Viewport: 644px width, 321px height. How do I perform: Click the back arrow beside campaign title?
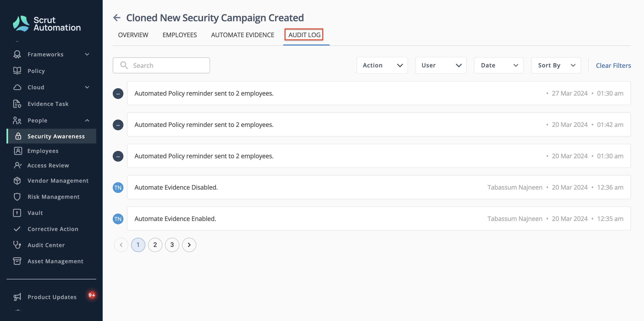pos(117,18)
